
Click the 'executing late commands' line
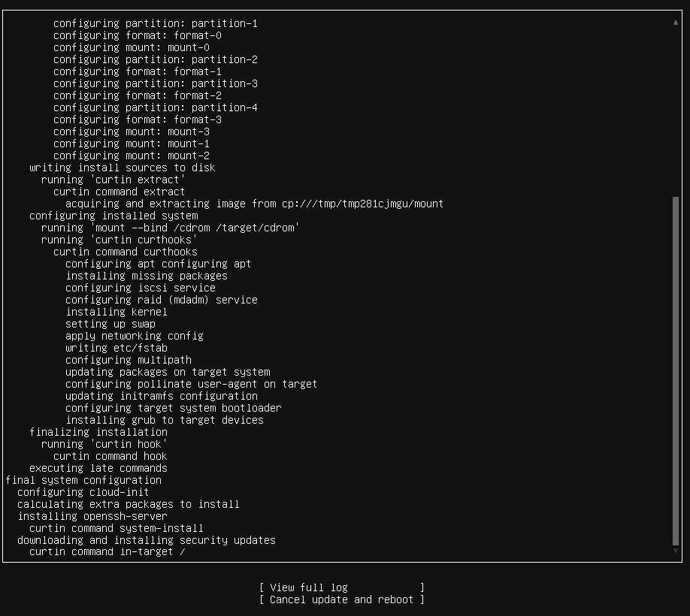click(98, 468)
